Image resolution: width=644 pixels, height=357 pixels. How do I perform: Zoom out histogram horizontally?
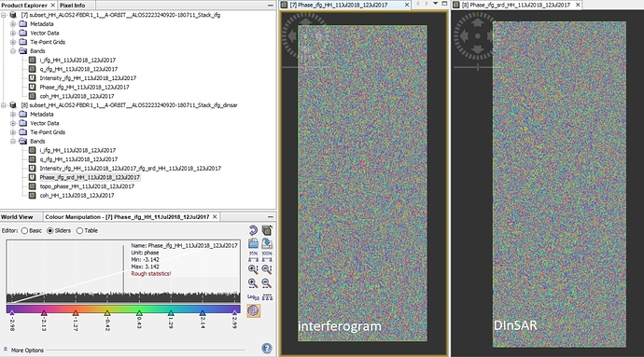point(267,282)
